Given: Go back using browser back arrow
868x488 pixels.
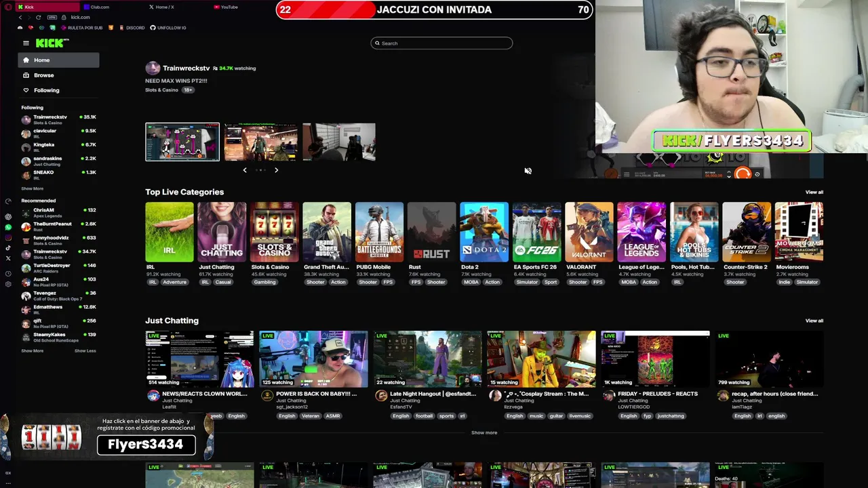Looking at the screenshot, I should (x=20, y=17).
